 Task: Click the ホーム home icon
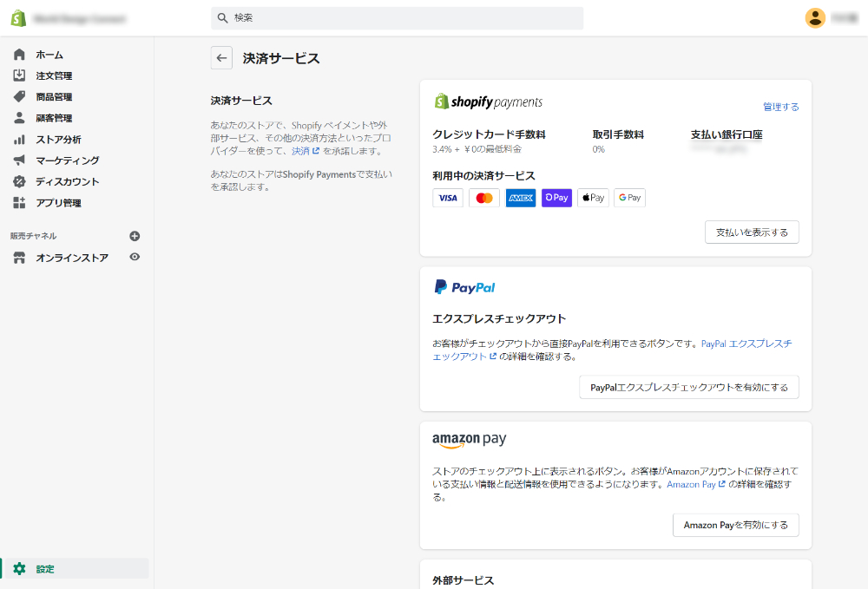click(19, 54)
